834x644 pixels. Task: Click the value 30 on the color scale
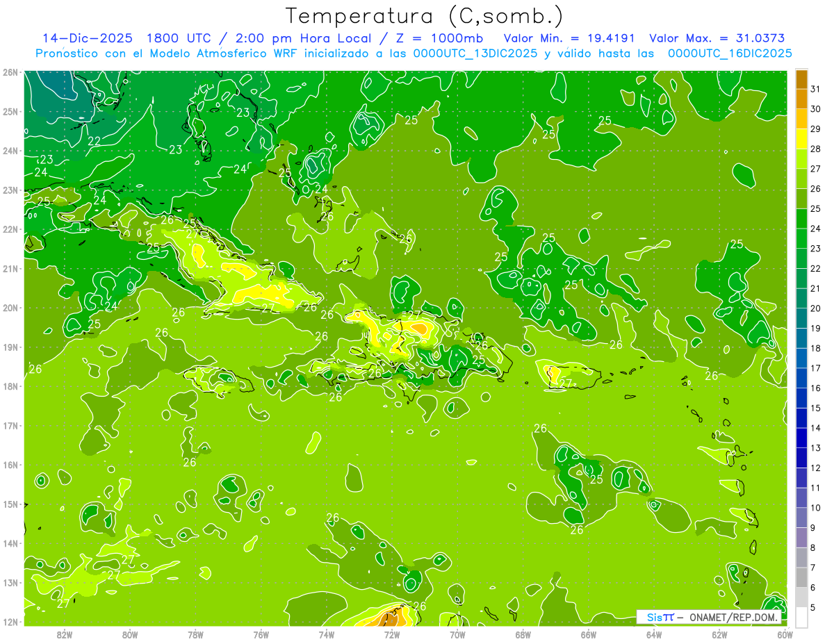tap(816, 109)
